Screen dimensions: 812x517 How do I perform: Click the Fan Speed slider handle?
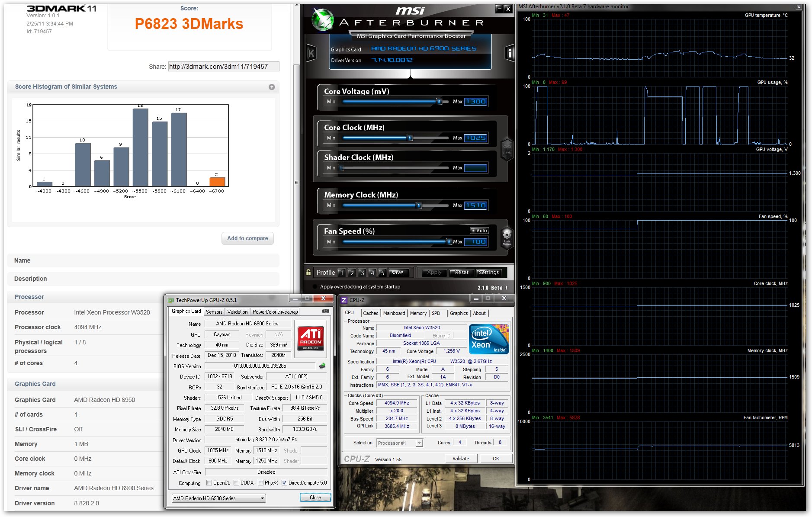449,242
